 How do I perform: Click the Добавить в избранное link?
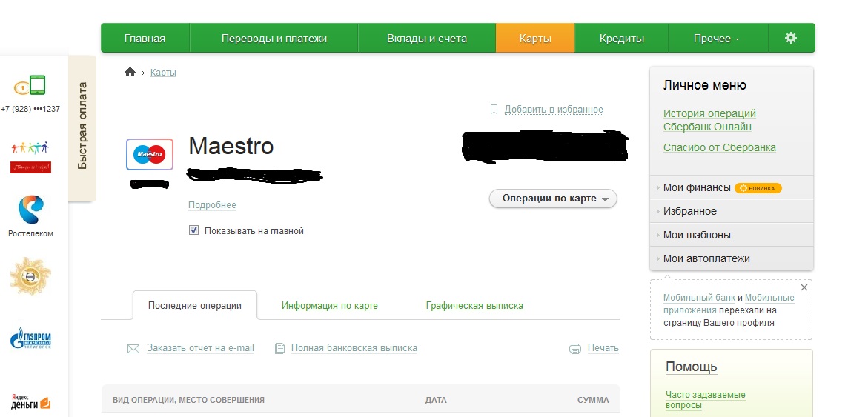point(554,110)
